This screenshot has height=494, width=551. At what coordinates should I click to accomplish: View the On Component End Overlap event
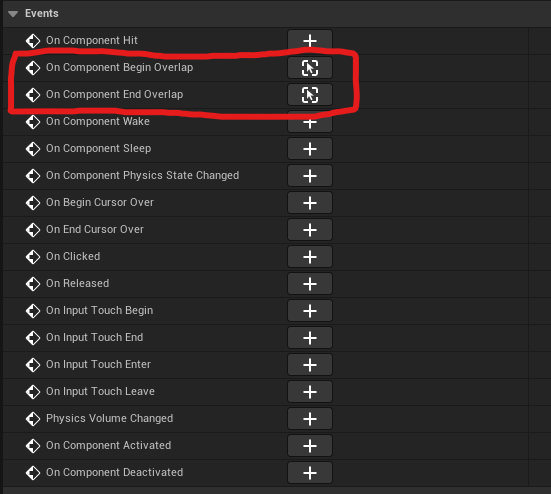(310, 95)
